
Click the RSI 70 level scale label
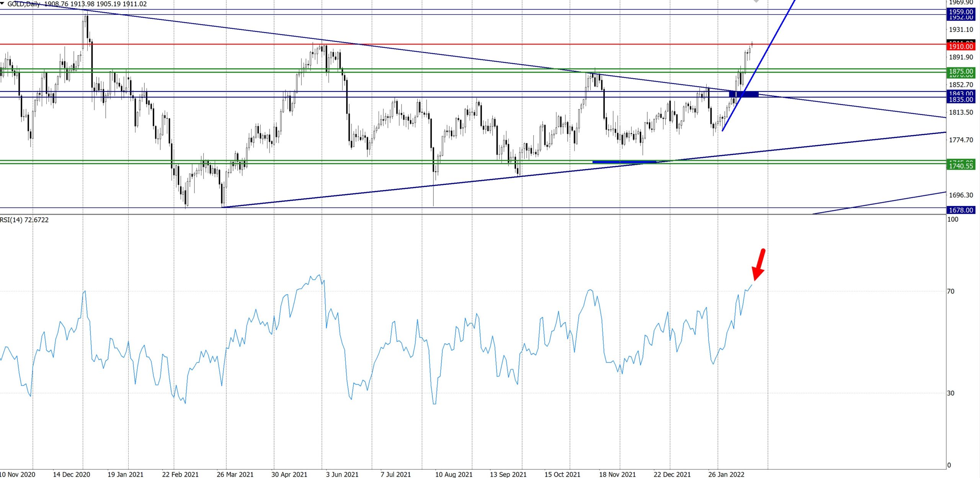pyautogui.click(x=951, y=291)
